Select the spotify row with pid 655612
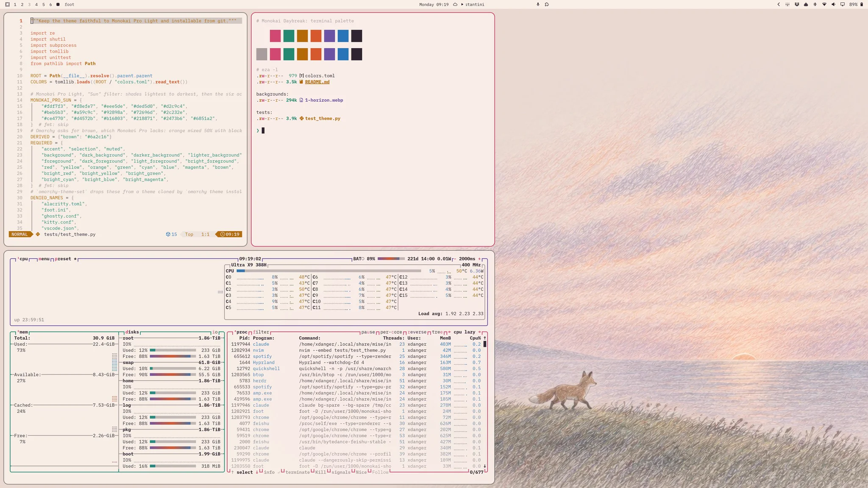This screenshot has width=868, height=488. tap(356, 356)
